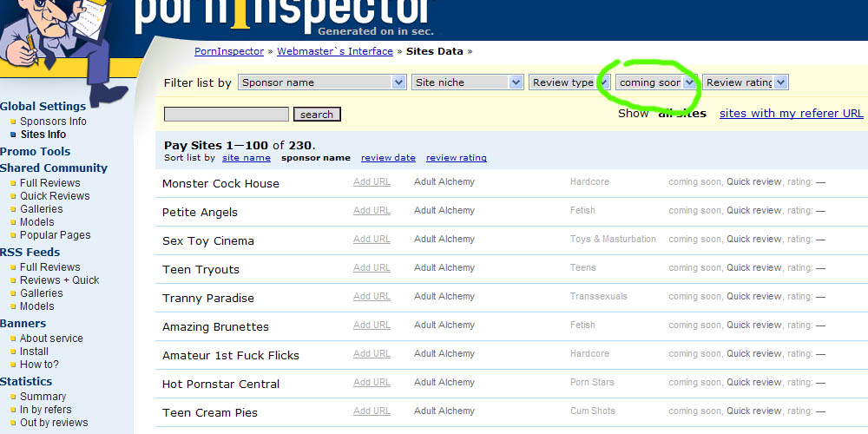Open Full Reviews under Shared Community
868x434 pixels.
tap(49, 182)
